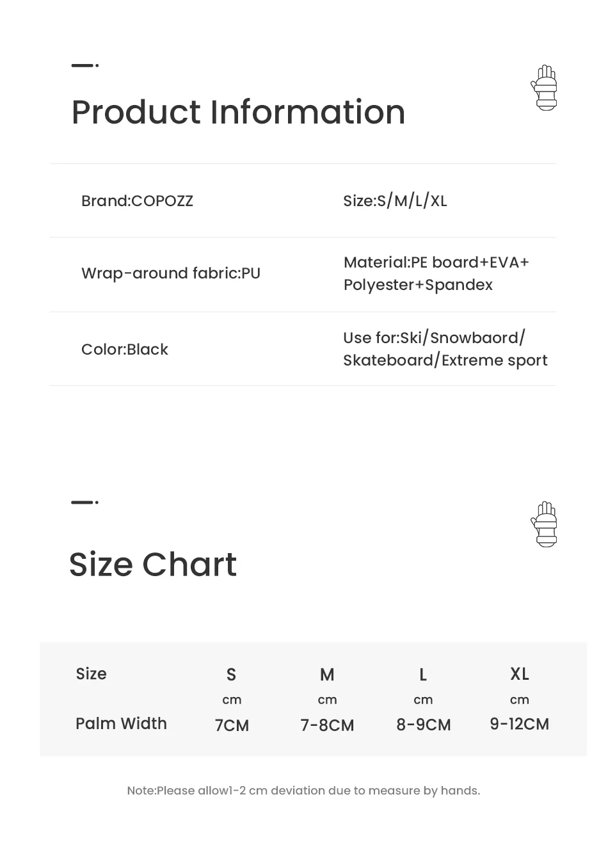Click the glove icon beside Size Chart
Screen dimensions: 608x868
pyautogui.click(x=545, y=524)
